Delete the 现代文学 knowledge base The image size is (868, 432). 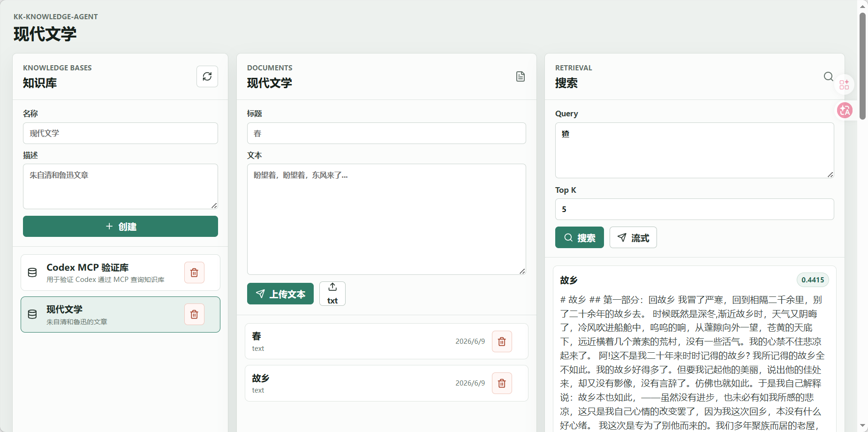tap(194, 314)
